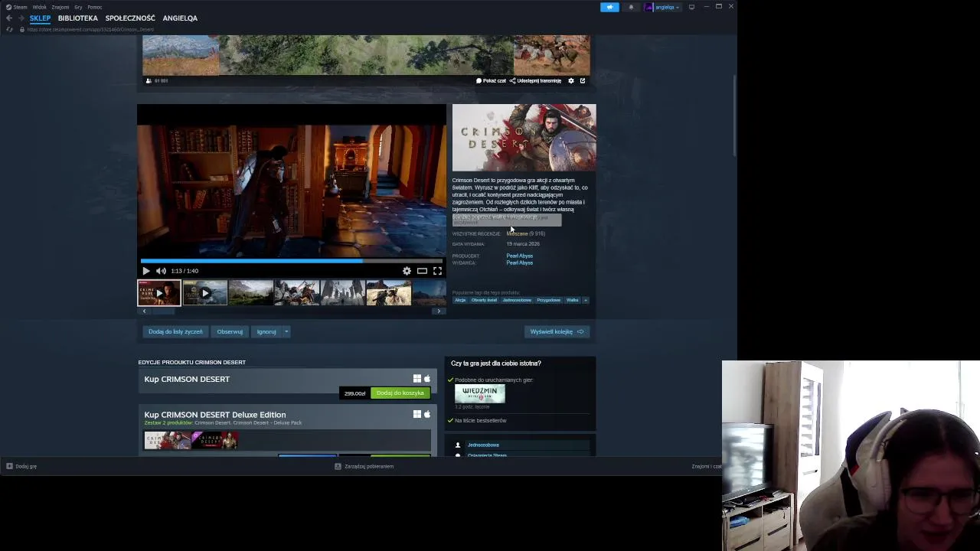Select the first trailer thumbnail

click(159, 293)
